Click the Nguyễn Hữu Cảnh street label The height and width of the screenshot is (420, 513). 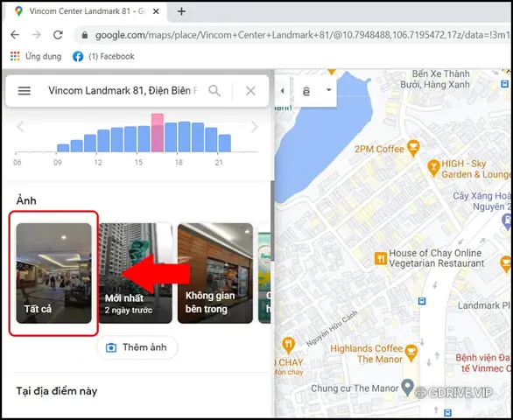click(x=331, y=328)
